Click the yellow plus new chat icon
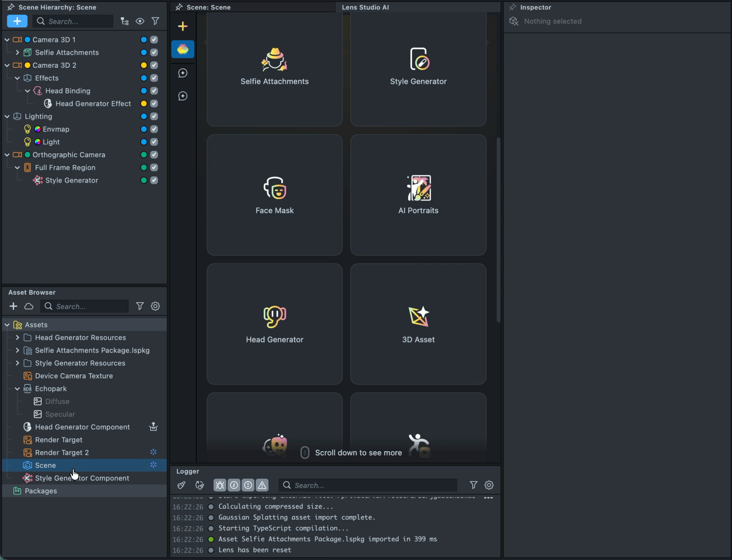This screenshot has height=560, width=732. click(x=183, y=26)
